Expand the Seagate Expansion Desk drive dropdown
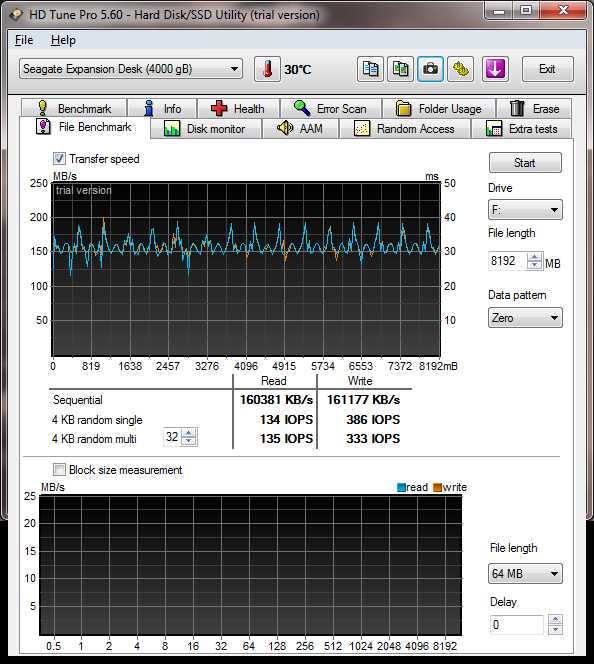The width and height of the screenshot is (594, 664). [131, 69]
